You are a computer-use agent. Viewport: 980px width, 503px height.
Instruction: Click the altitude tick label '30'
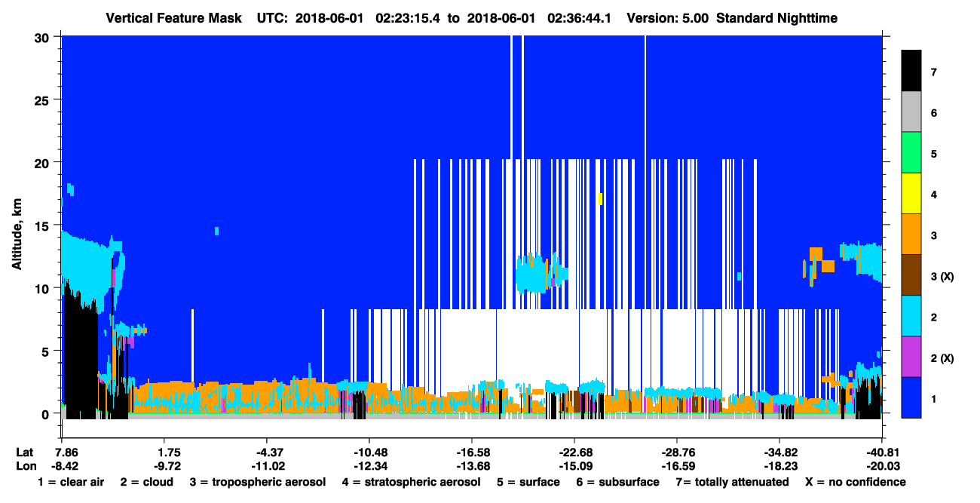click(44, 36)
